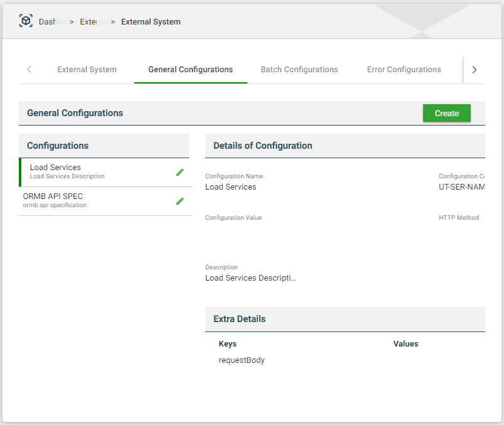Image resolution: width=504 pixels, height=425 pixels.
Task: Click the pencil icon for ORMB API SPEC
Action: click(180, 201)
